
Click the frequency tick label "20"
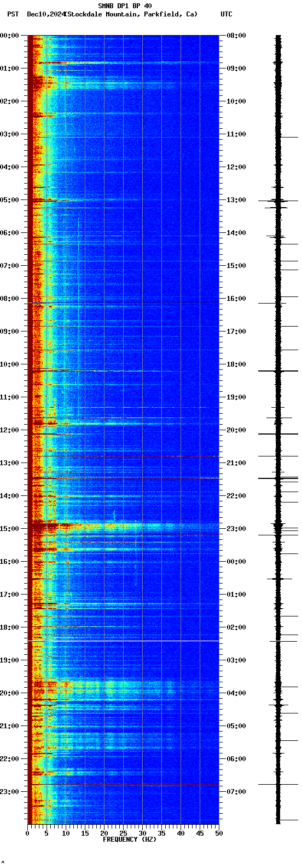pyautogui.click(x=104, y=833)
